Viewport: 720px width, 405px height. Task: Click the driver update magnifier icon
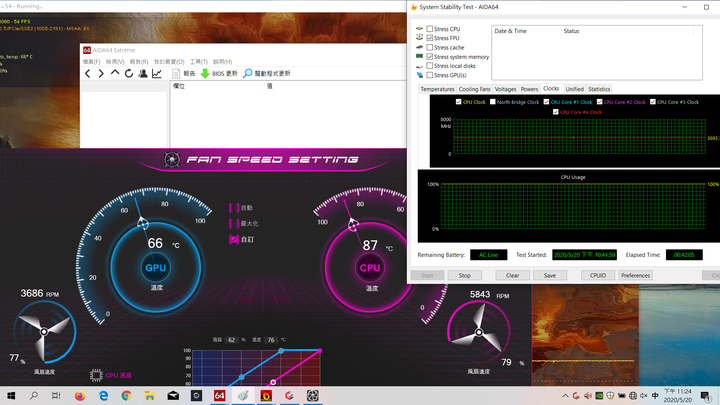248,73
